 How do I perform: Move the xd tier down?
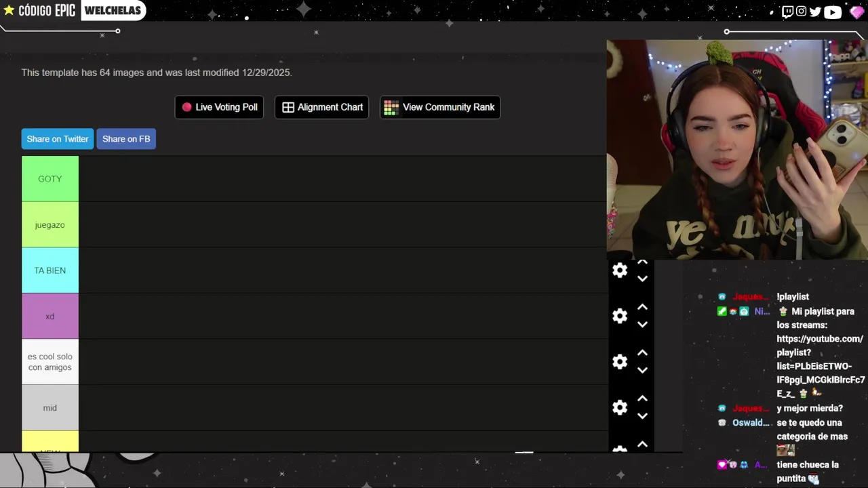[x=642, y=325]
